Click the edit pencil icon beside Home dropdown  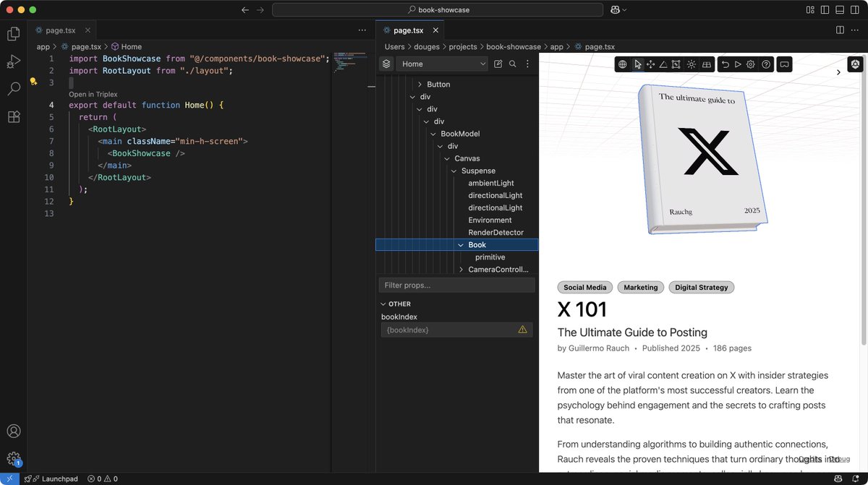tap(498, 64)
